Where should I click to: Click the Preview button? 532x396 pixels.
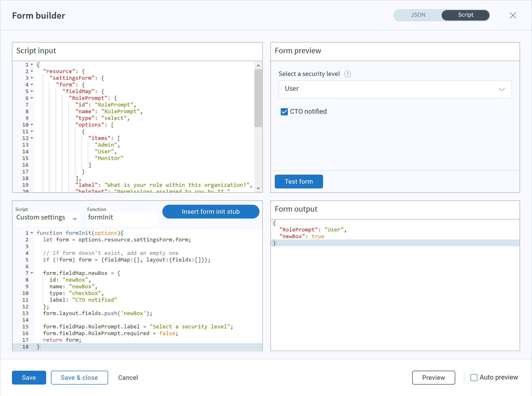tap(433, 377)
